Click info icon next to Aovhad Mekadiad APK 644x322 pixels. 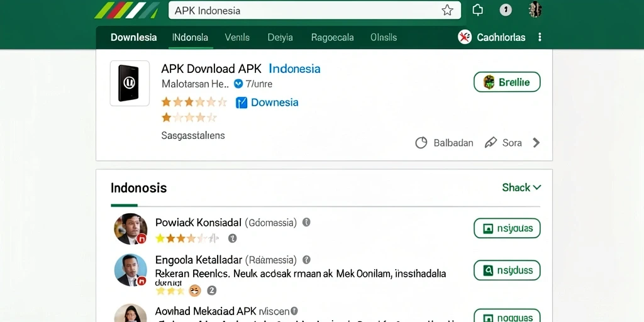tap(294, 311)
